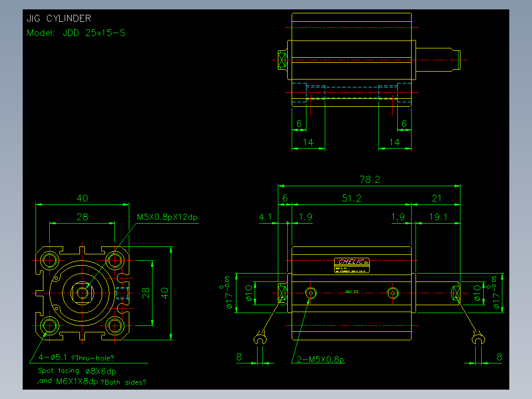Click the horizontal 40 width dimension
This screenshot has width=532, height=399.
[82, 199]
